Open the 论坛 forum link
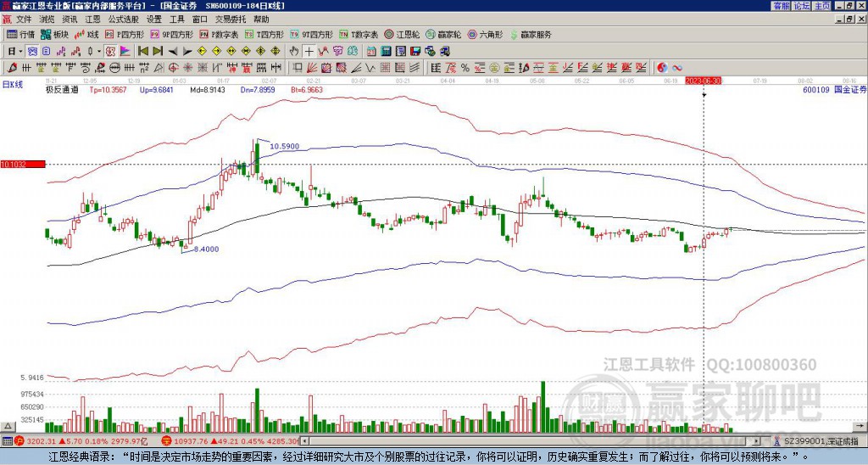Viewport: 868px width, 465px height. coord(801,6)
